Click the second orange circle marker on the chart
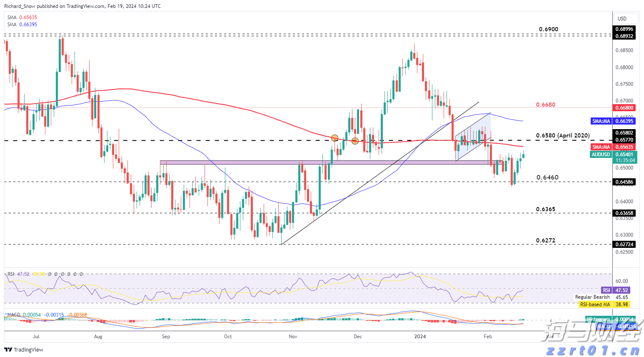 (355, 141)
